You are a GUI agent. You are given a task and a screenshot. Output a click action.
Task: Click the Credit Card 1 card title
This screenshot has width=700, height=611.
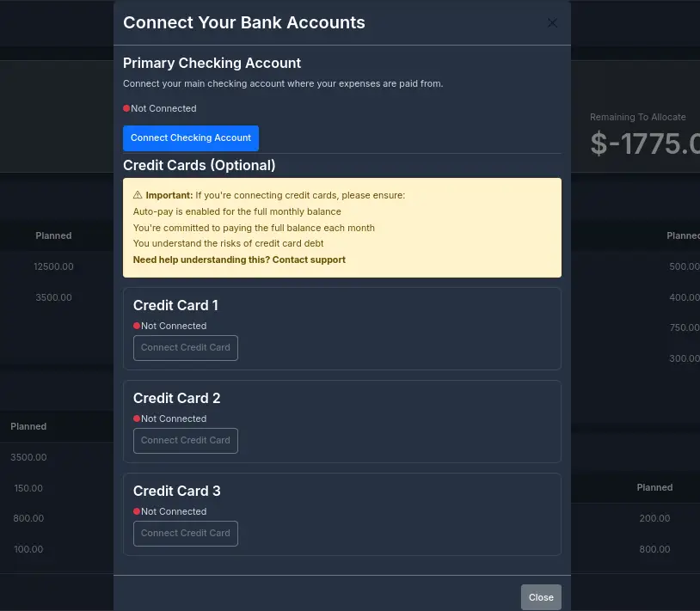(176, 305)
